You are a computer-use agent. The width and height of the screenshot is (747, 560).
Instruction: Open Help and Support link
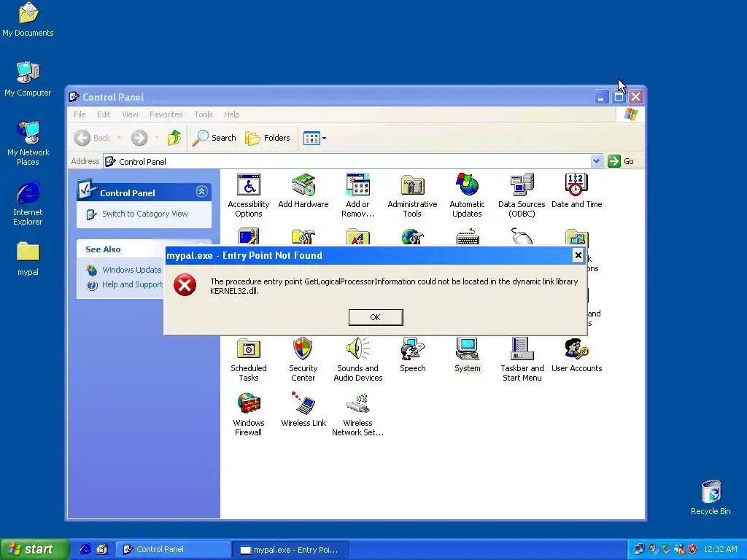coord(133,285)
